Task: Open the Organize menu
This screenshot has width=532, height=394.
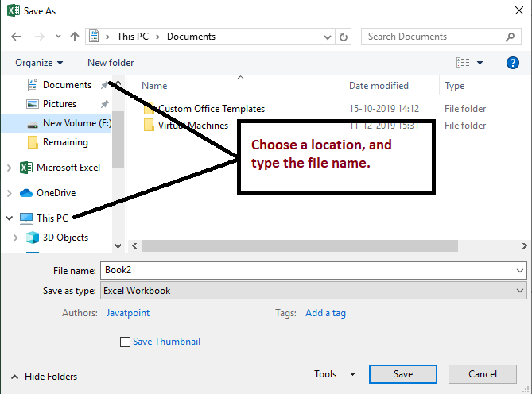Action: coord(39,63)
